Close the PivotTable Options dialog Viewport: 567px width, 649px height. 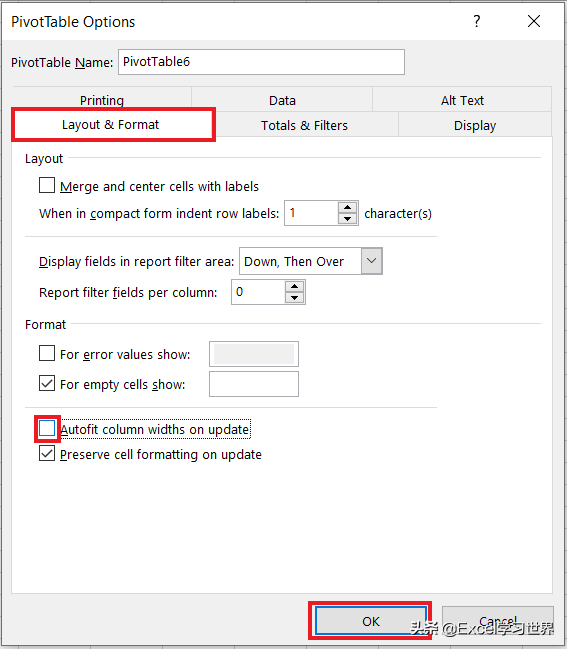click(534, 21)
